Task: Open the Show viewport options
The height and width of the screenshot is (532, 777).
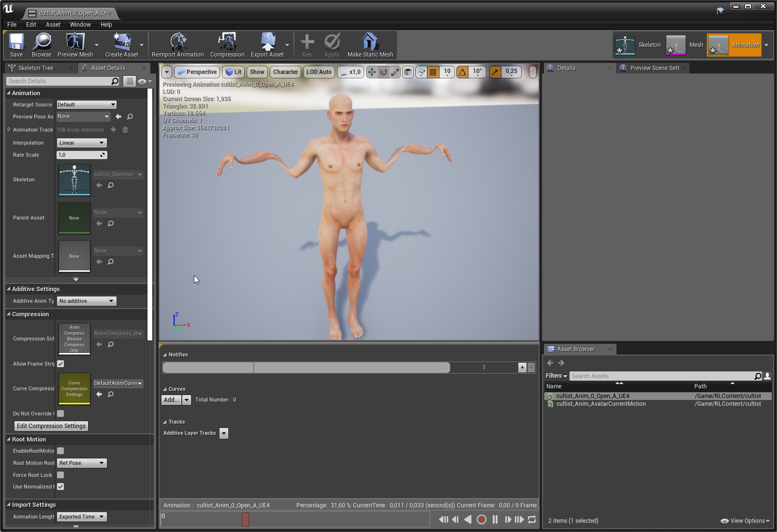Action: click(257, 72)
